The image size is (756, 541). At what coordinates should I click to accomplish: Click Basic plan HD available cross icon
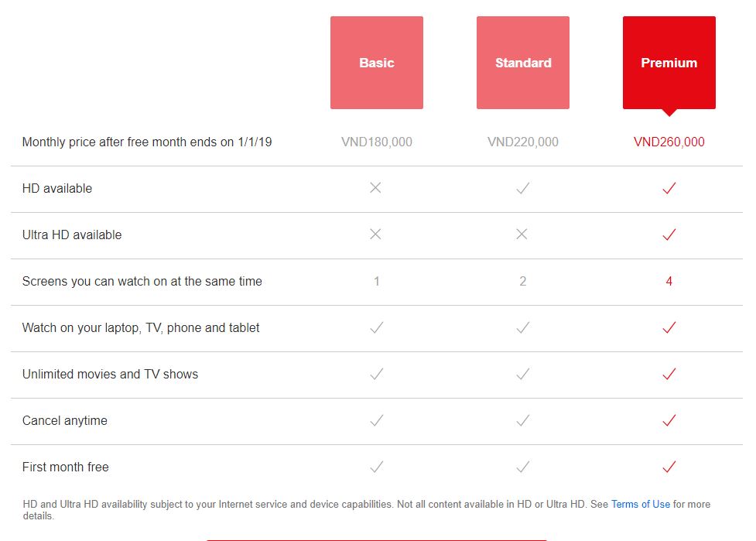click(376, 188)
